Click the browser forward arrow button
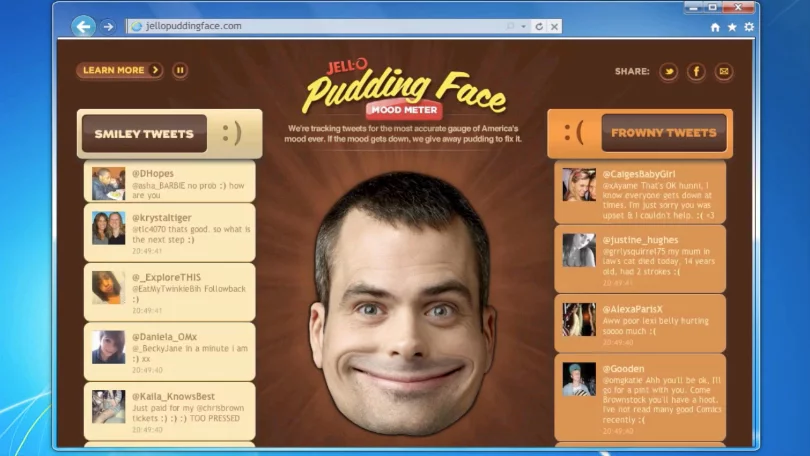 pos(108,26)
